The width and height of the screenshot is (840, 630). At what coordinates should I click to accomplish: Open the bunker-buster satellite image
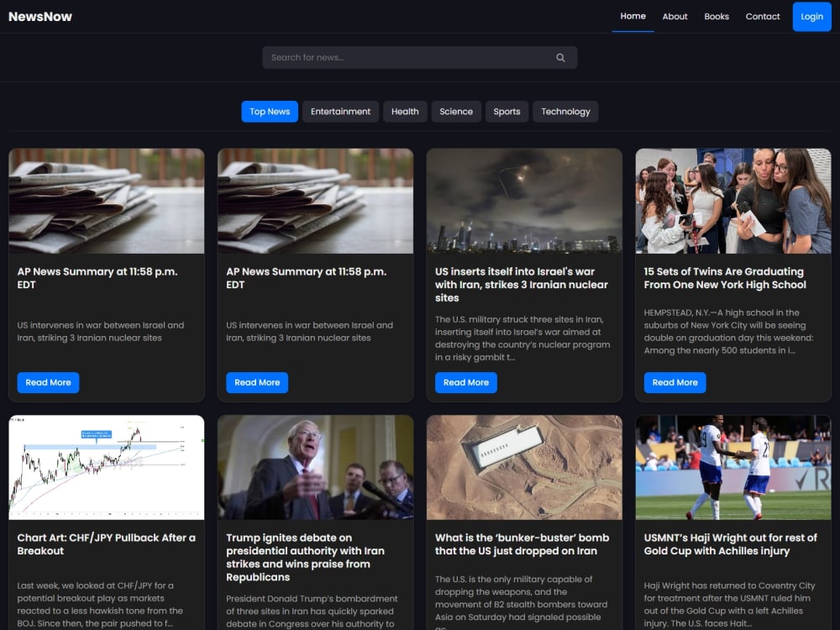pos(524,467)
